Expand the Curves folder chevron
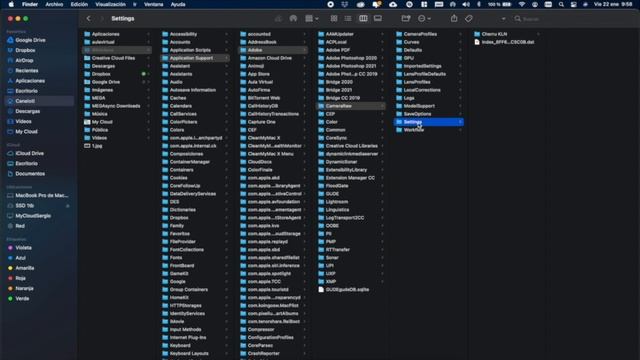The image size is (640, 360). click(460, 42)
